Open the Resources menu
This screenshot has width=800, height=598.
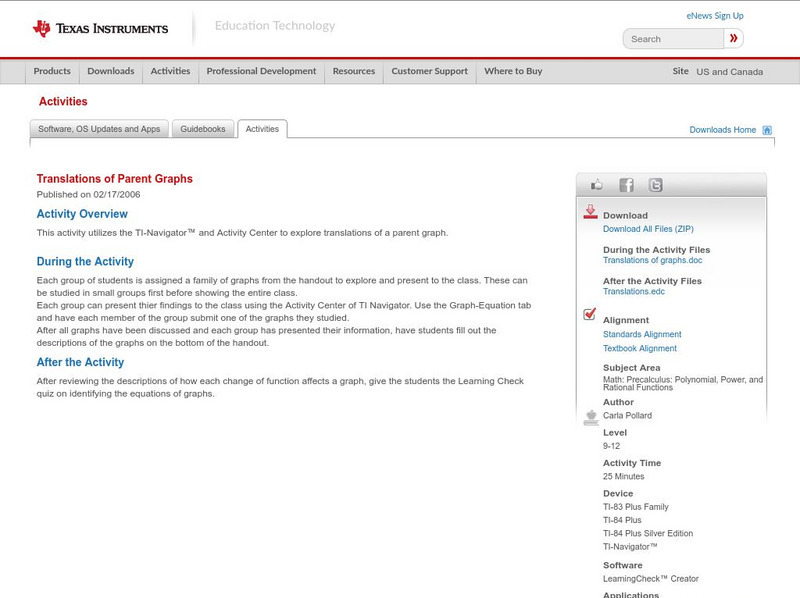(354, 71)
